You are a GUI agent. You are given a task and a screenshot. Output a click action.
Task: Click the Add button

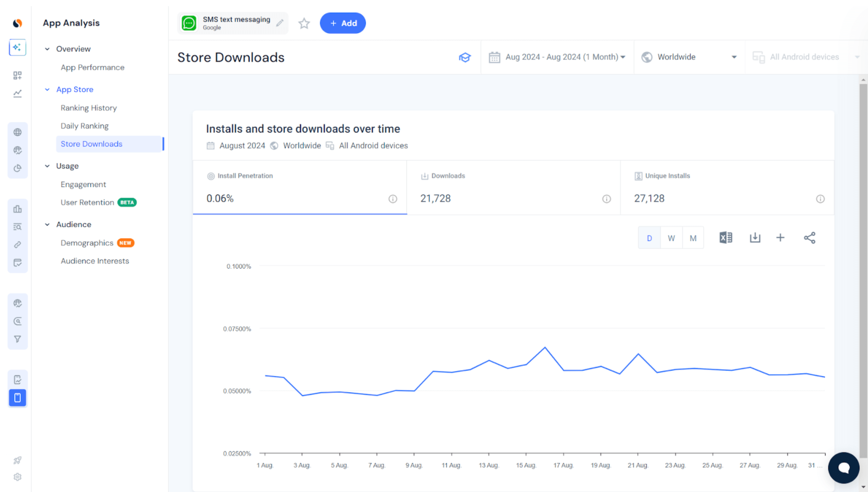coord(343,23)
